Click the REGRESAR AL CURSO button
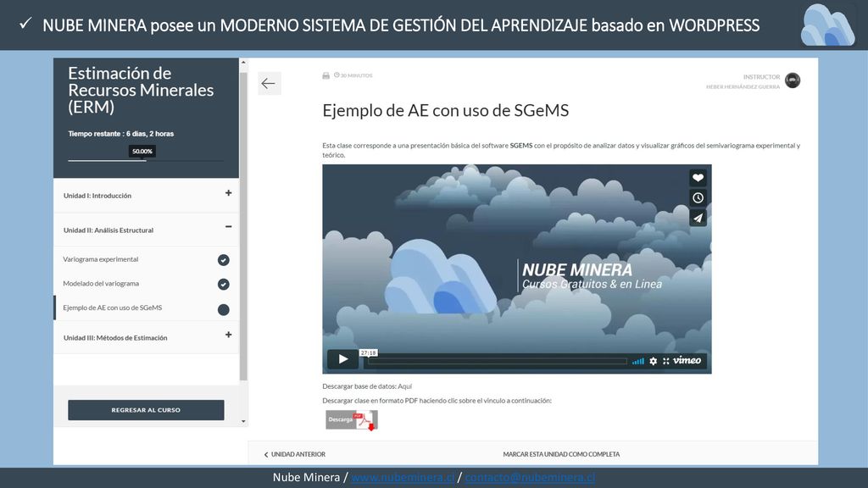 [146, 410]
